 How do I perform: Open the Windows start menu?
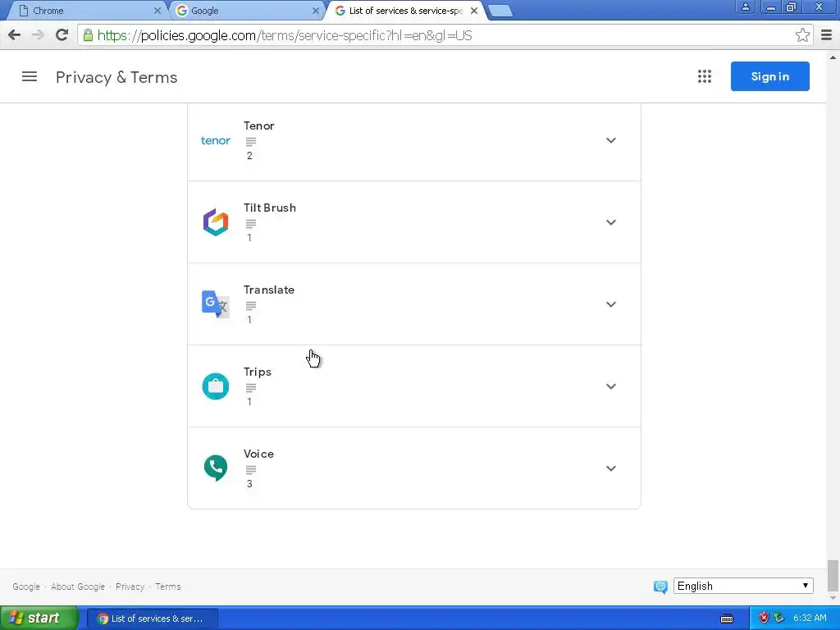(x=39, y=618)
